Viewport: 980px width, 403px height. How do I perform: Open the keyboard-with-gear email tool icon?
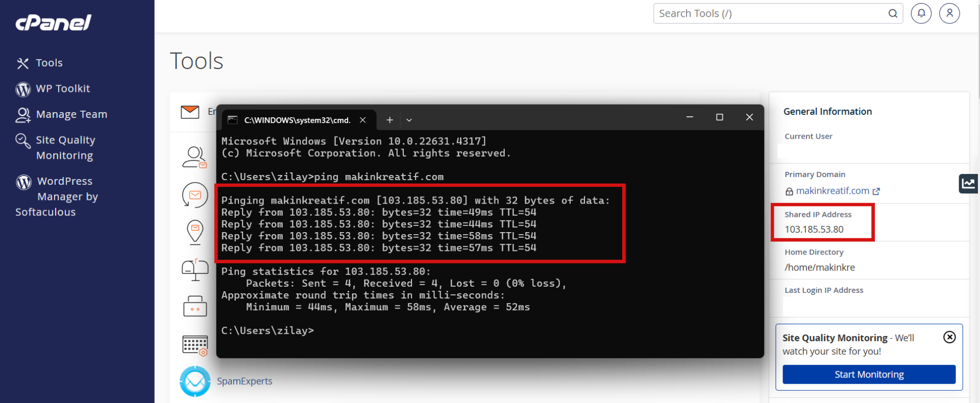point(195,345)
